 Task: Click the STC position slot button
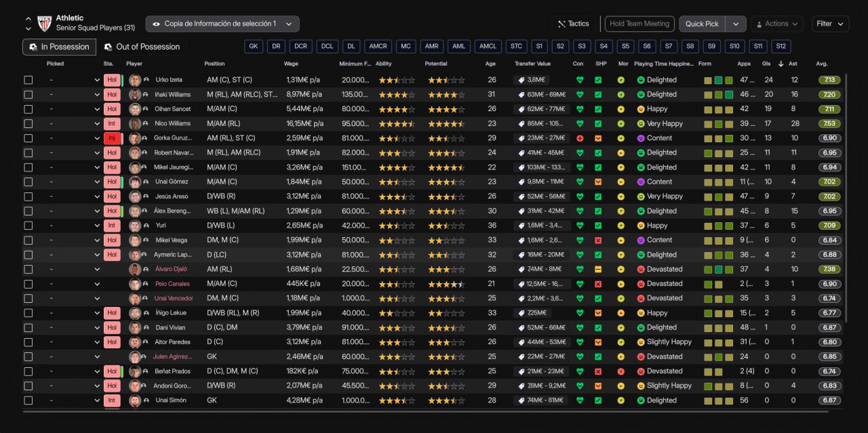point(516,47)
